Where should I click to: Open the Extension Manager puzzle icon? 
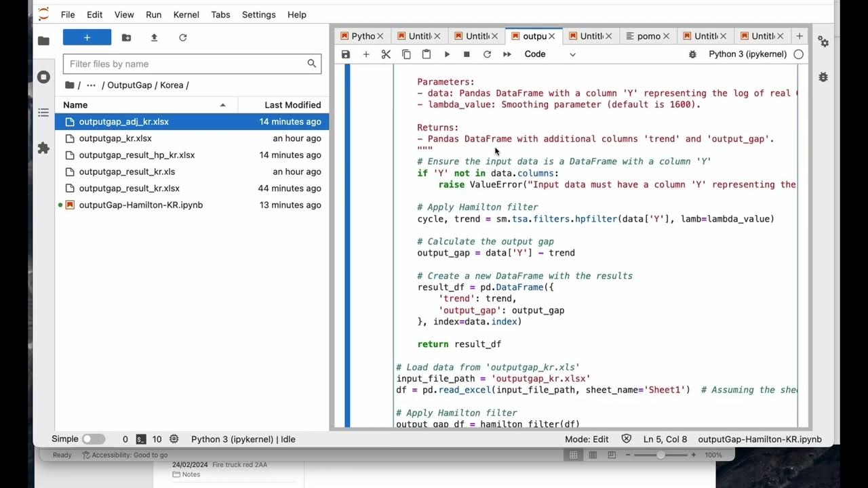tap(43, 148)
